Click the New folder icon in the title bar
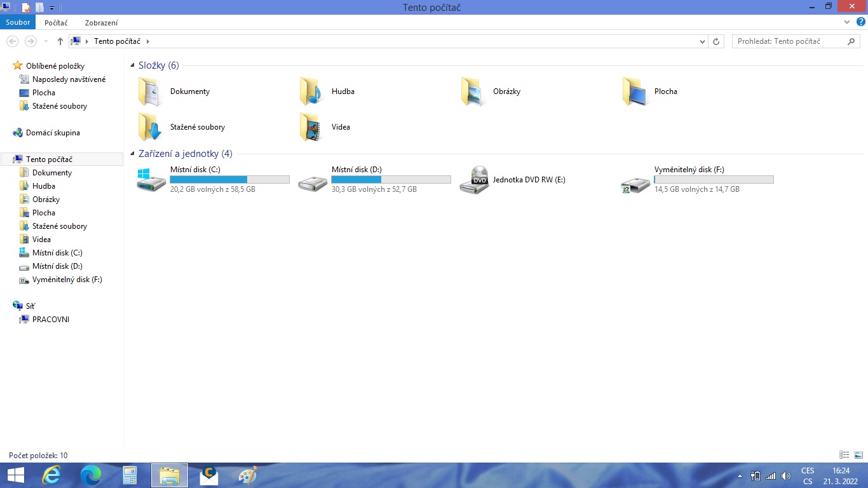Image resolution: width=868 pixels, height=488 pixels. coord(39,7)
